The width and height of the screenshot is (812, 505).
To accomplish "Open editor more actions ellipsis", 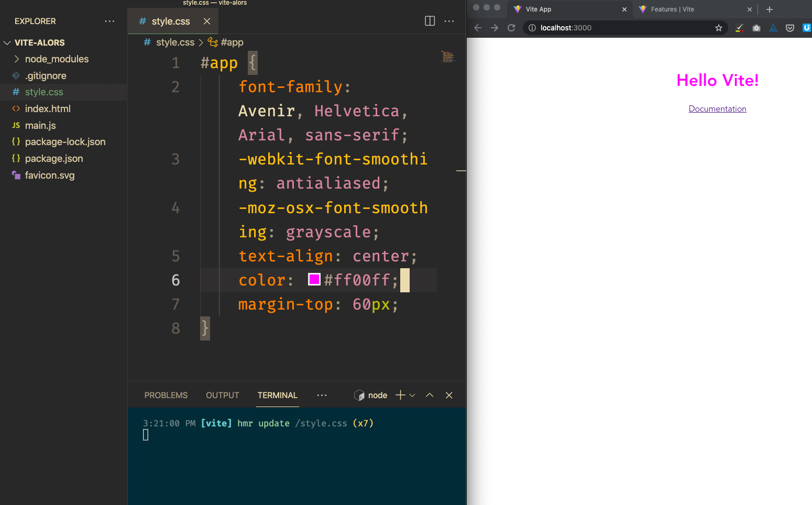I will pyautogui.click(x=449, y=21).
